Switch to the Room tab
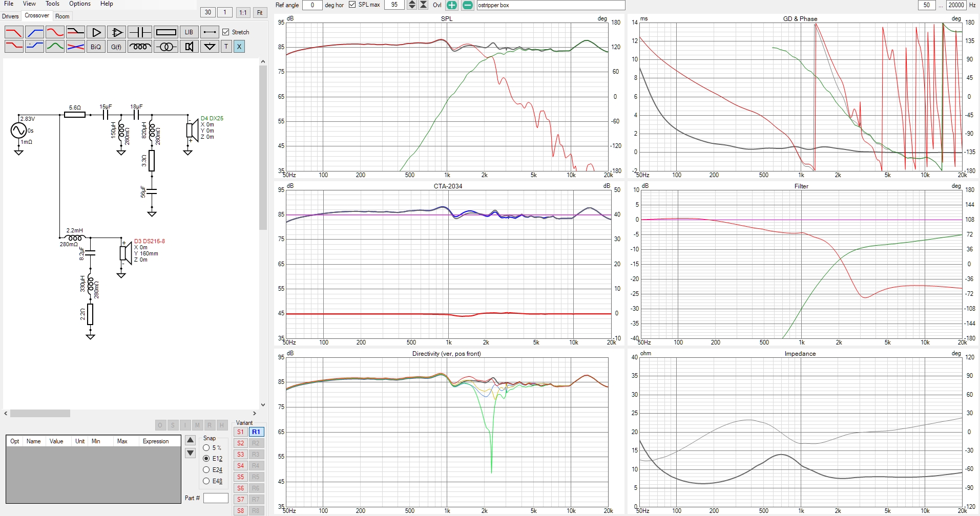Screen dimensions: 980x516 [x=62, y=16]
